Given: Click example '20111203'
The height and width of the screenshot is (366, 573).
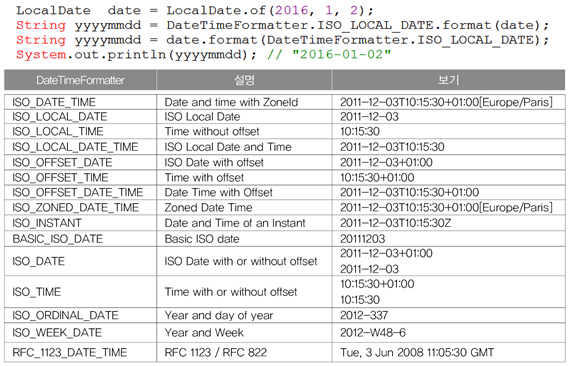Looking at the screenshot, I should [x=363, y=239].
